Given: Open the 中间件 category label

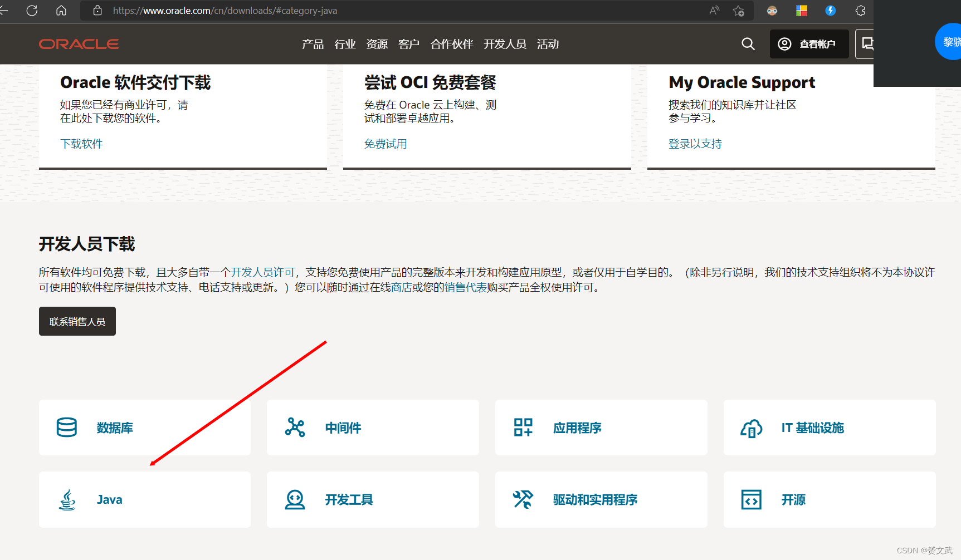Looking at the screenshot, I should [x=343, y=428].
